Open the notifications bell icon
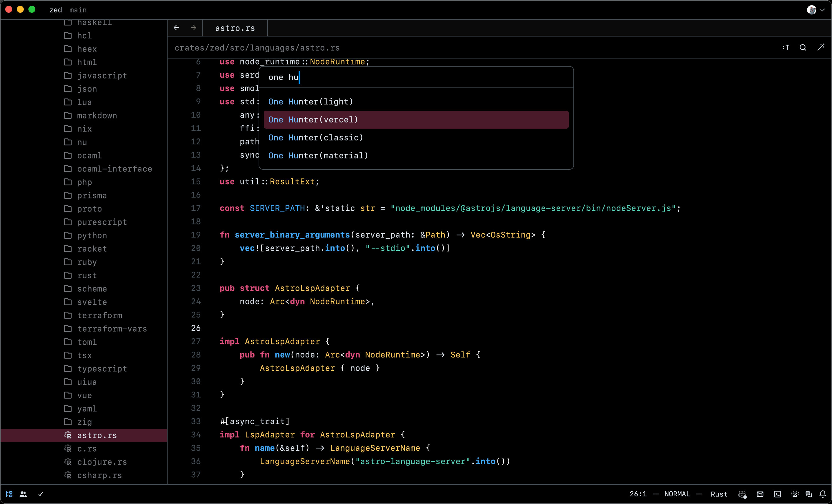832x504 pixels. 822,494
